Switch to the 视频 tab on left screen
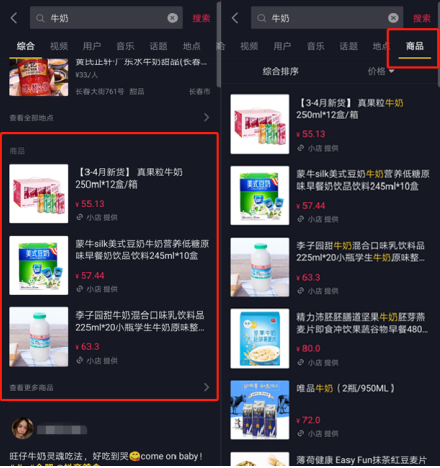This screenshot has width=440, height=468. tap(59, 46)
